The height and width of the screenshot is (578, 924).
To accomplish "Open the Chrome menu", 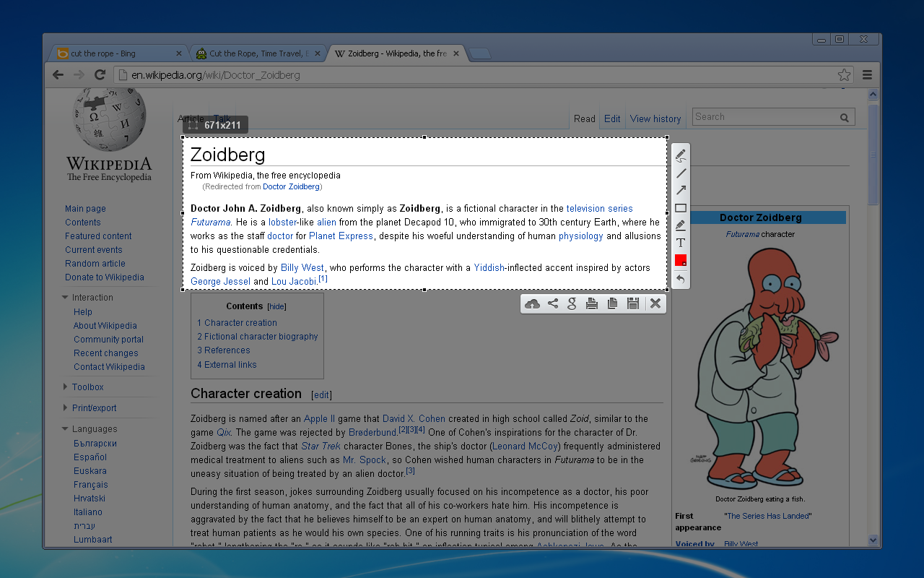I will tap(866, 74).
